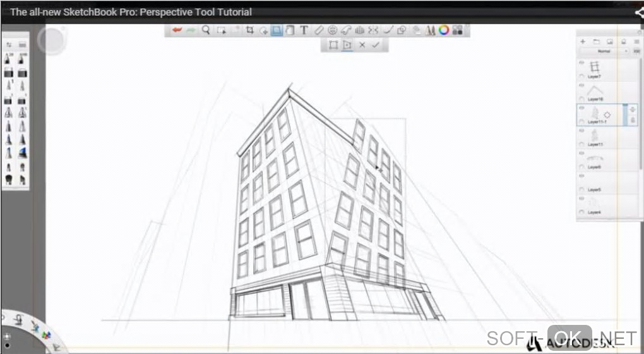Select the Selection marquee tool
This screenshot has height=354, width=644.
(x=222, y=30)
